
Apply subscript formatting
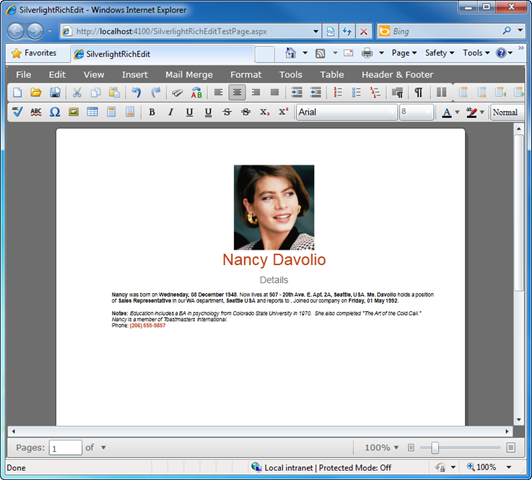(265, 112)
